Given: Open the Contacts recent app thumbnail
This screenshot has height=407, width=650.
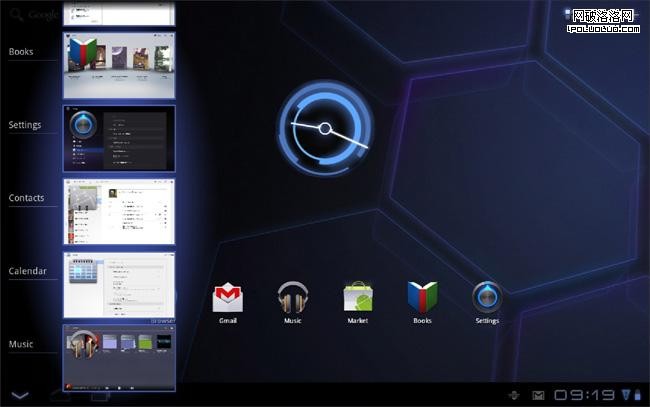Looking at the screenshot, I should [119, 211].
